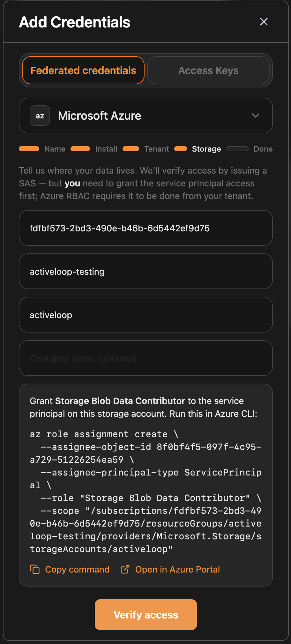Select the Storage step label

click(x=206, y=149)
